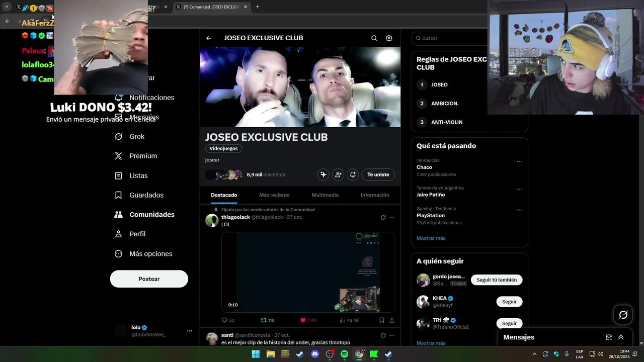The image size is (644, 362).
Task: Open the floating Grok button
Action: [x=623, y=315]
